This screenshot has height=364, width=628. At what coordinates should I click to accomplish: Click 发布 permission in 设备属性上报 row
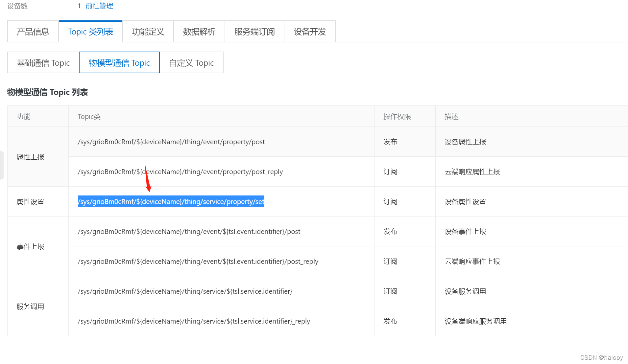pyautogui.click(x=390, y=142)
